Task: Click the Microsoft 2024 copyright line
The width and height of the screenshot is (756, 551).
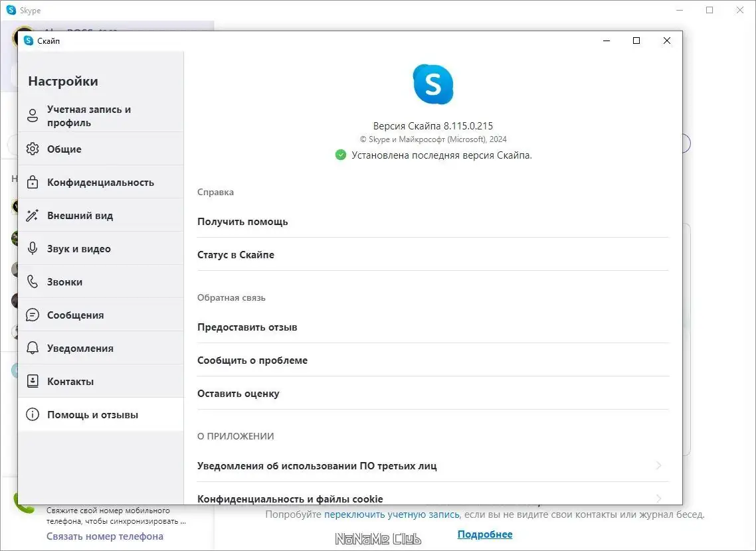Action: click(x=433, y=139)
